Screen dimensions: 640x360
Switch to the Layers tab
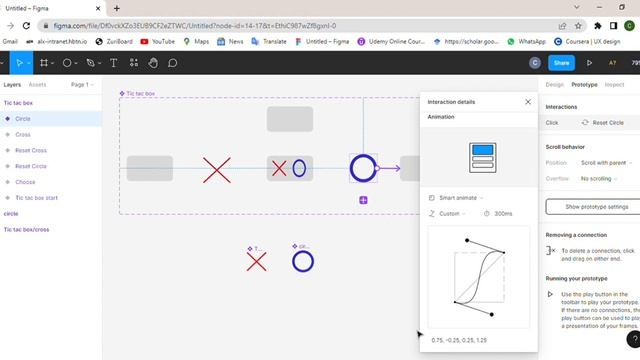click(12, 84)
